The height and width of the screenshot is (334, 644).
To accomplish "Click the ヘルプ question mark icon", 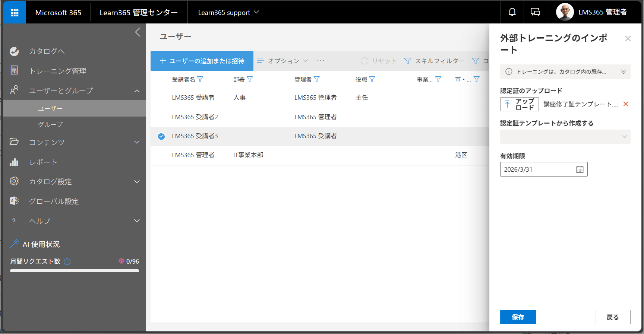I will pos(14,221).
